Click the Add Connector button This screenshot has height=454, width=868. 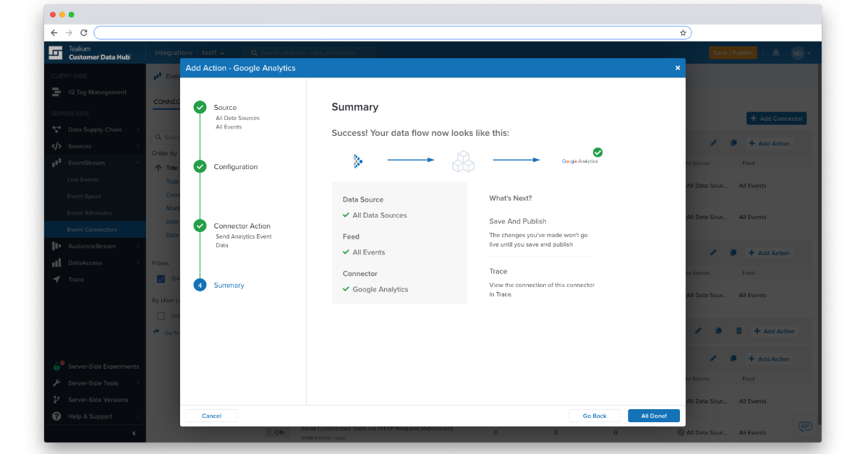point(776,118)
